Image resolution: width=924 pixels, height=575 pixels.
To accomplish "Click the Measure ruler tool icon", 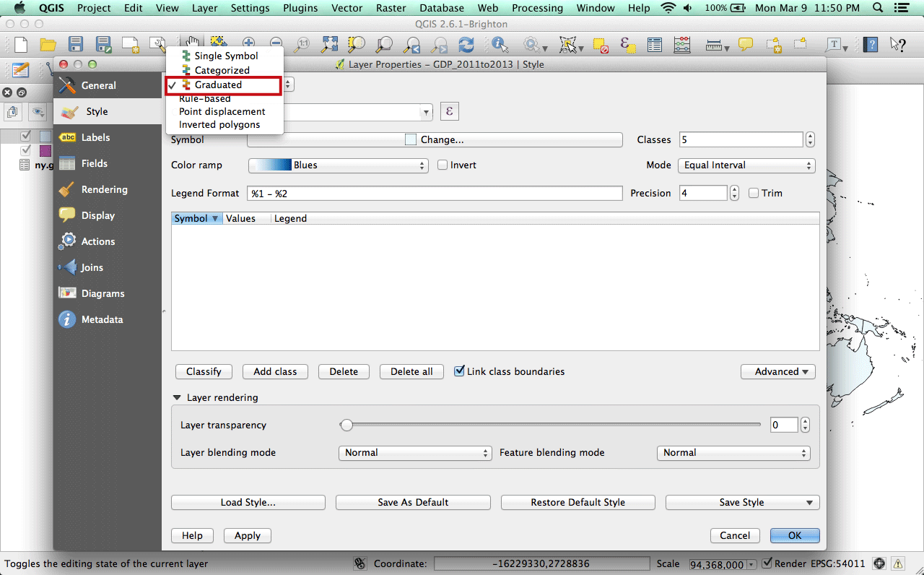I will click(x=714, y=45).
